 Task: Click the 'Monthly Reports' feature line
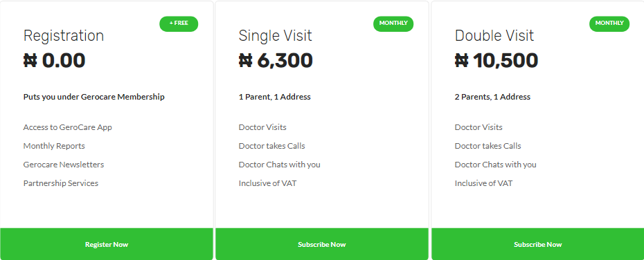[x=54, y=146]
